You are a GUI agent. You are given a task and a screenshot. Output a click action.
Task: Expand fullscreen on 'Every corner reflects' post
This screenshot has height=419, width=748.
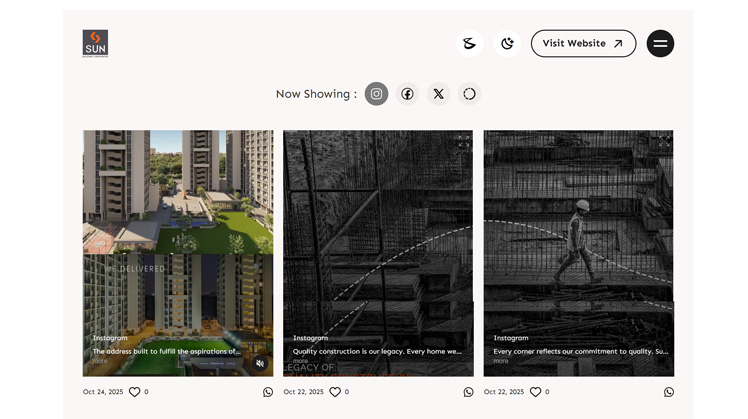[x=664, y=141]
